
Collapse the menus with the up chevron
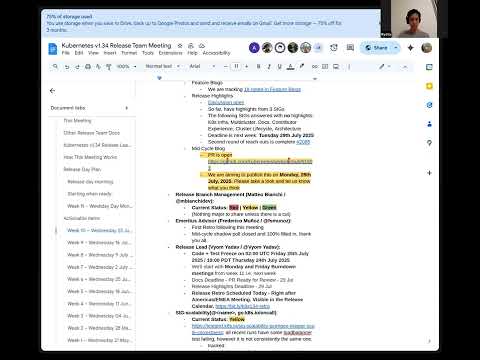405,67
